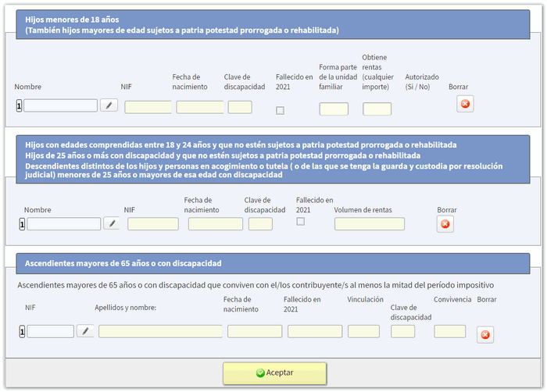Viewport: 547px width, 392px height.
Task: Select the Obtiene rentas input field
Action: (x=377, y=109)
